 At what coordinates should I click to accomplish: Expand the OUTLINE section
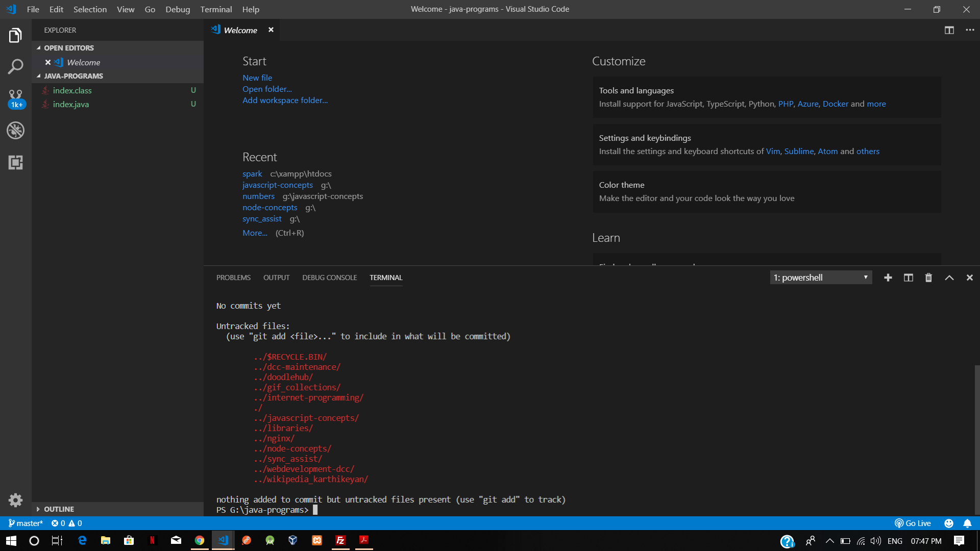coord(59,509)
